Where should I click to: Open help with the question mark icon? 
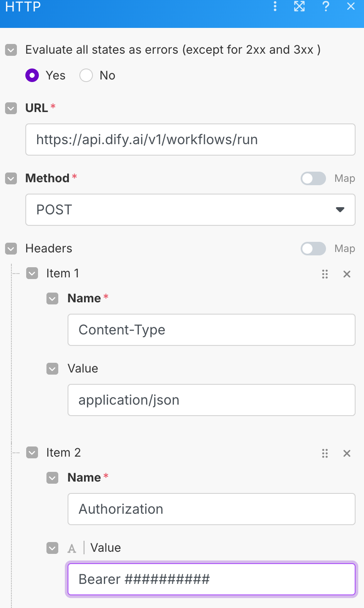pyautogui.click(x=326, y=6)
